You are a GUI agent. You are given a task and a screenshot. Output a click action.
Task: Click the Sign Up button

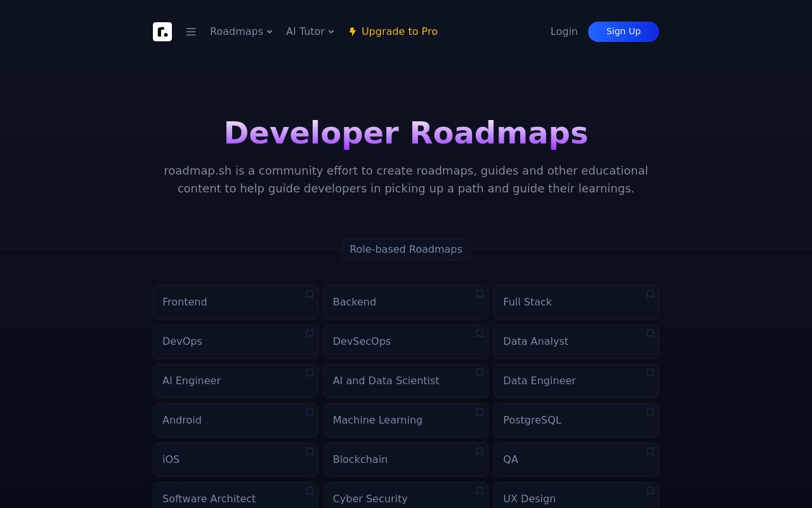pyautogui.click(x=624, y=31)
